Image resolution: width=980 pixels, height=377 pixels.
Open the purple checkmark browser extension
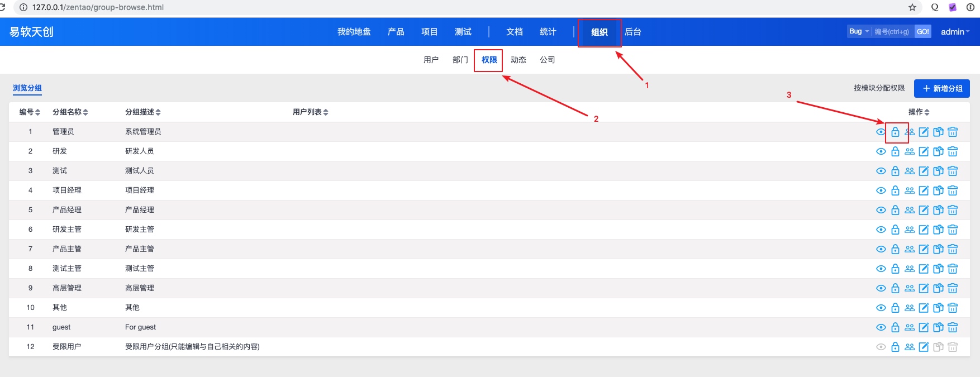953,7
